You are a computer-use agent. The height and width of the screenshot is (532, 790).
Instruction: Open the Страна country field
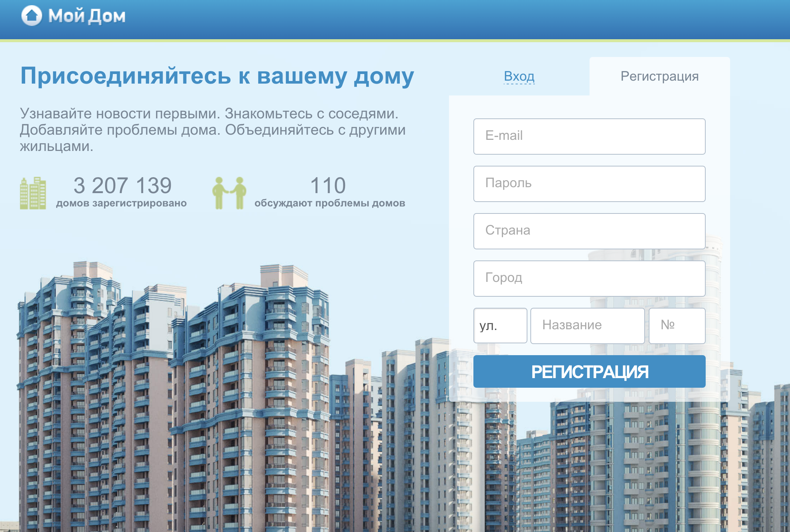coord(589,231)
